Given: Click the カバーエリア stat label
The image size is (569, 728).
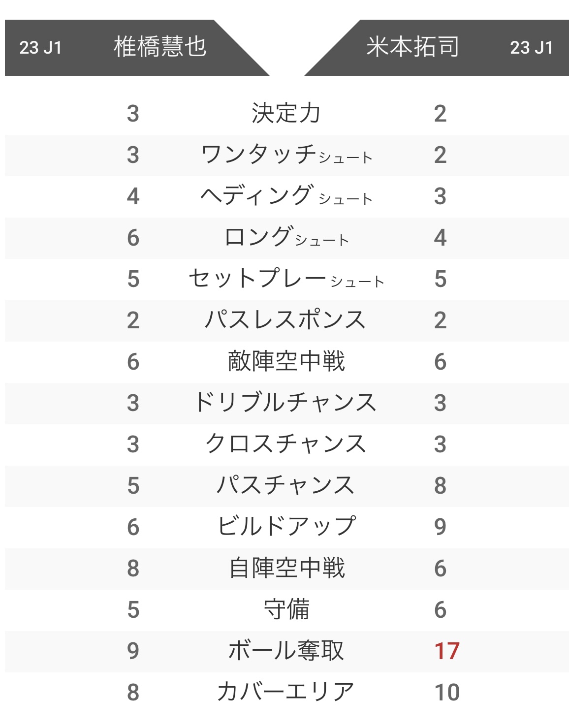Looking at the screenshot, I should [x=286, y=693].
